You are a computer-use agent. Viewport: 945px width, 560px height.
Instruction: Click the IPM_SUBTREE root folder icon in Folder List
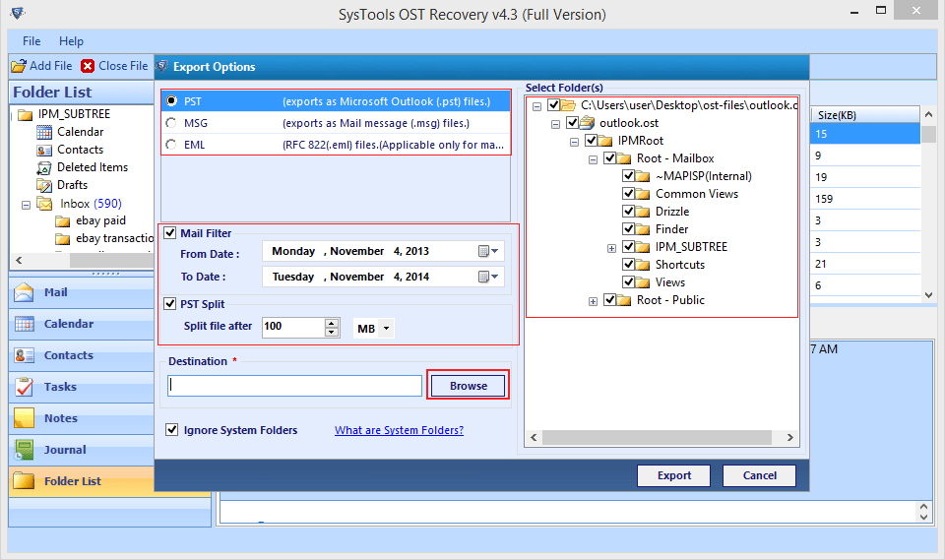point(26,114)
